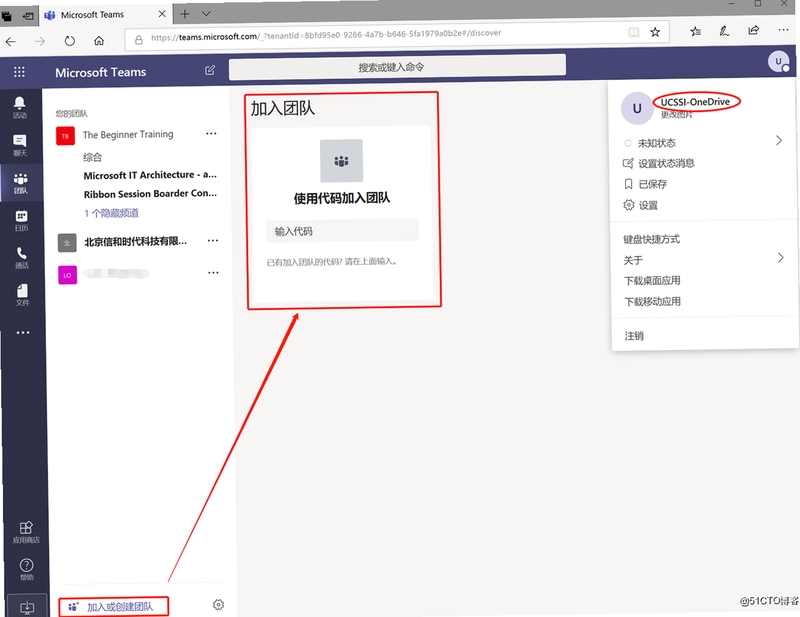The width and height of the screenshot is (800, 617).
Task: Go back in the browser
Action: tap(11, 41)
